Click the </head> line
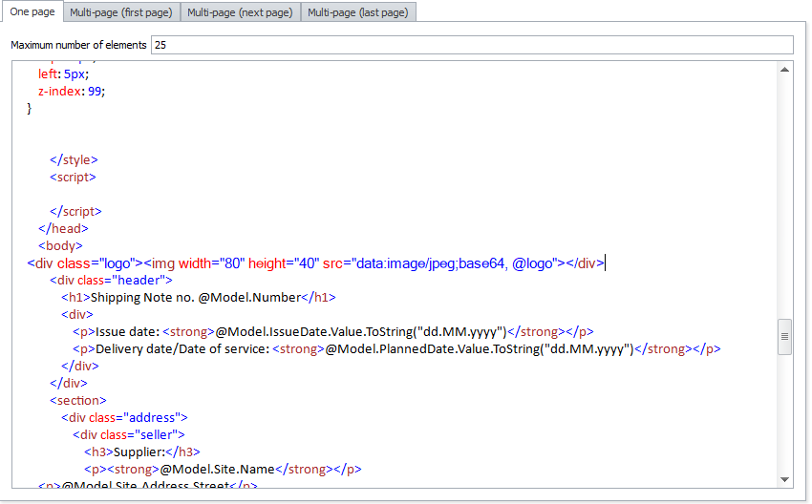This screenshot has height=504, width=812. pyautogui.click(x=63, y=228)
